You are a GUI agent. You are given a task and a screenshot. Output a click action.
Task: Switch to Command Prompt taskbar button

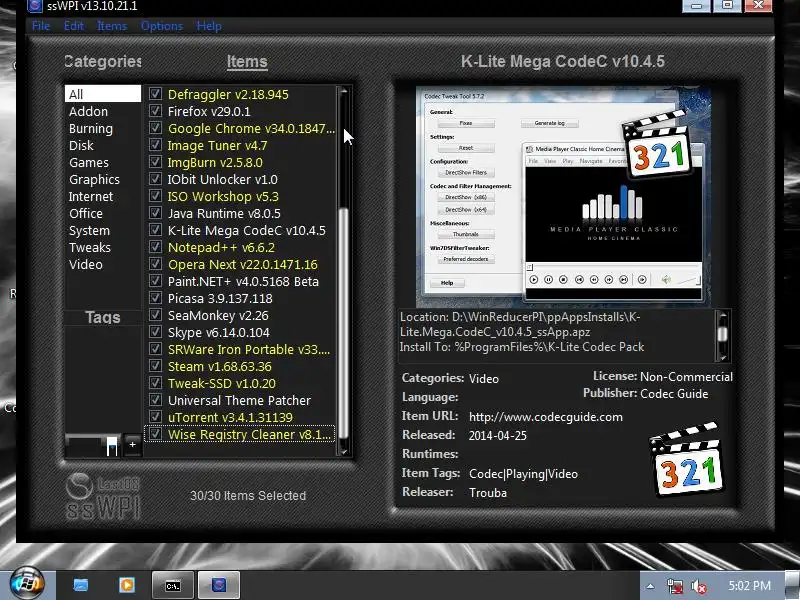coord(173,585)
